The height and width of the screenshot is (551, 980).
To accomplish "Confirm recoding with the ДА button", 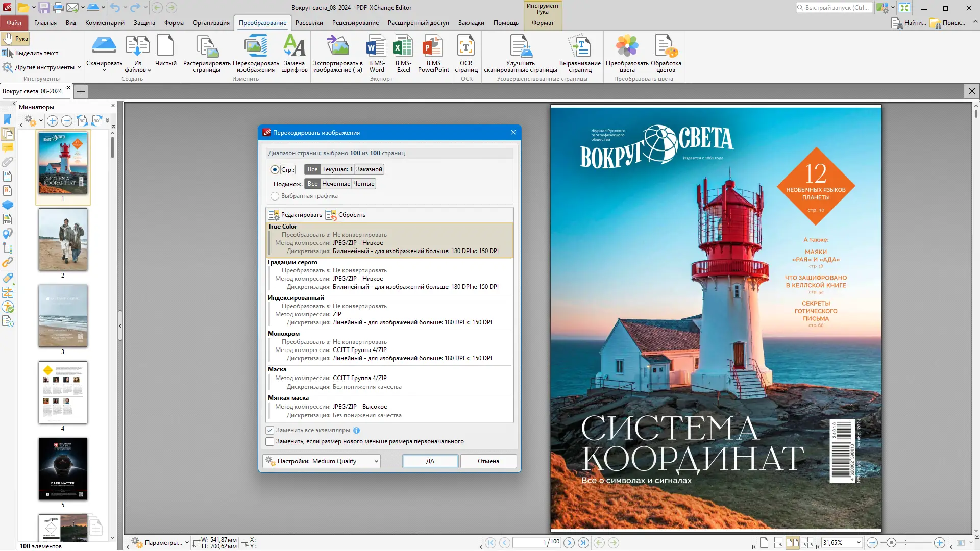I will 430,461.
